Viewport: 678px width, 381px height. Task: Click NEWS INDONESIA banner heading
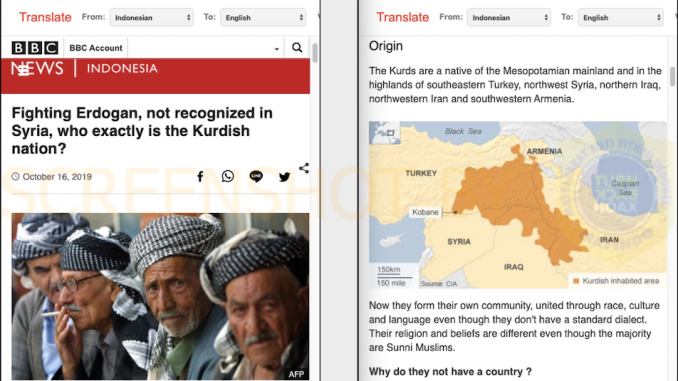tap(85, 68)
